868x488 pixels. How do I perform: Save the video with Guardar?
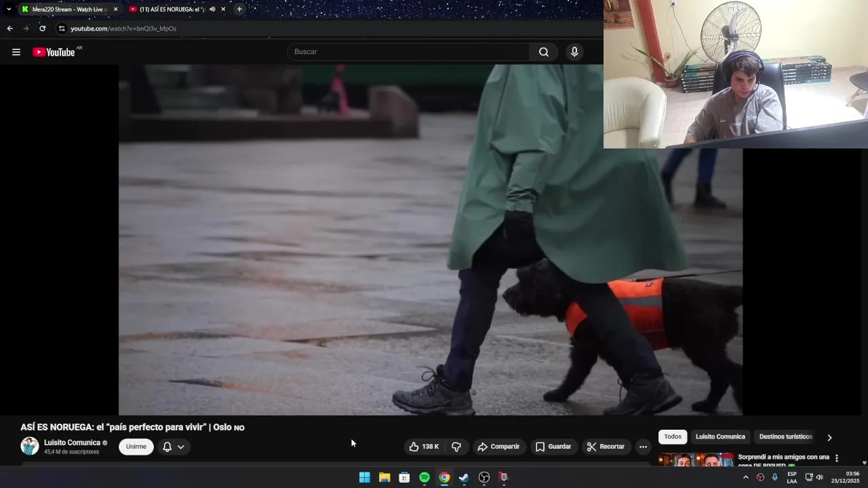553,447
